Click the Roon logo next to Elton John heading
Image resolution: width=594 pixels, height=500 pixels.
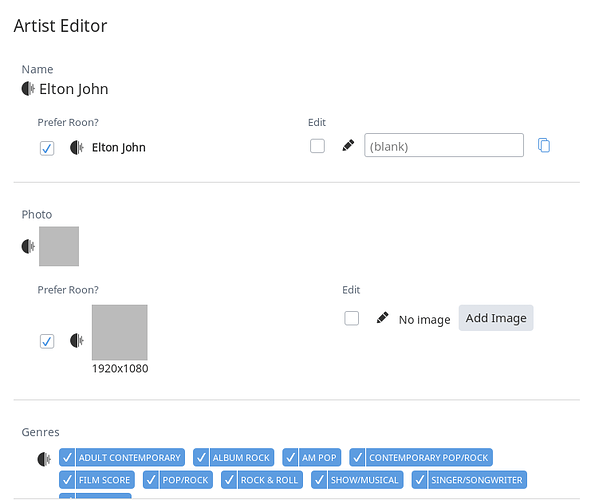(x=28, y=89)
